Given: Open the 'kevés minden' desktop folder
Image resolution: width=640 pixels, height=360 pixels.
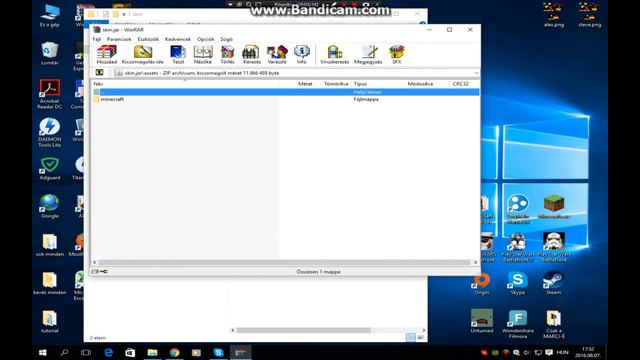Looking at the screenshot, I should (x=50, y=283).
